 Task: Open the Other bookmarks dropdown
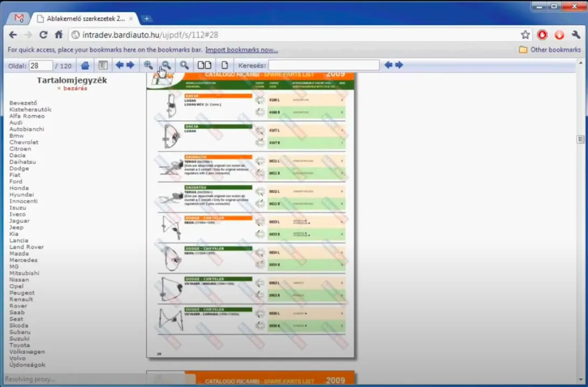coord(550,49)
